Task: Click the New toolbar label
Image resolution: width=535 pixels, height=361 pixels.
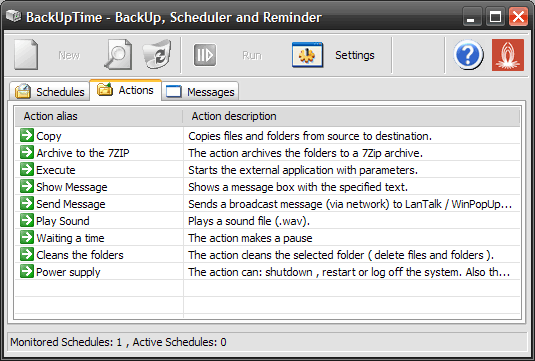Action: click(x=69, y=55)
